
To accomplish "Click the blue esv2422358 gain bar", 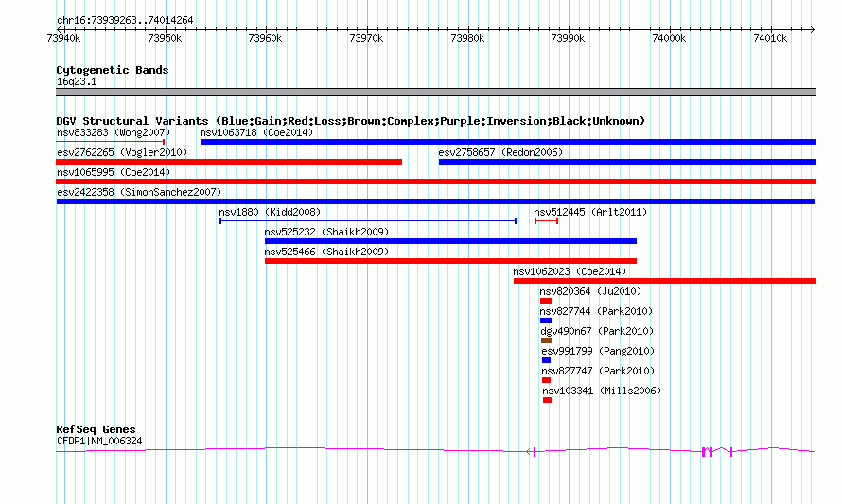I will (x=435, y=201).
